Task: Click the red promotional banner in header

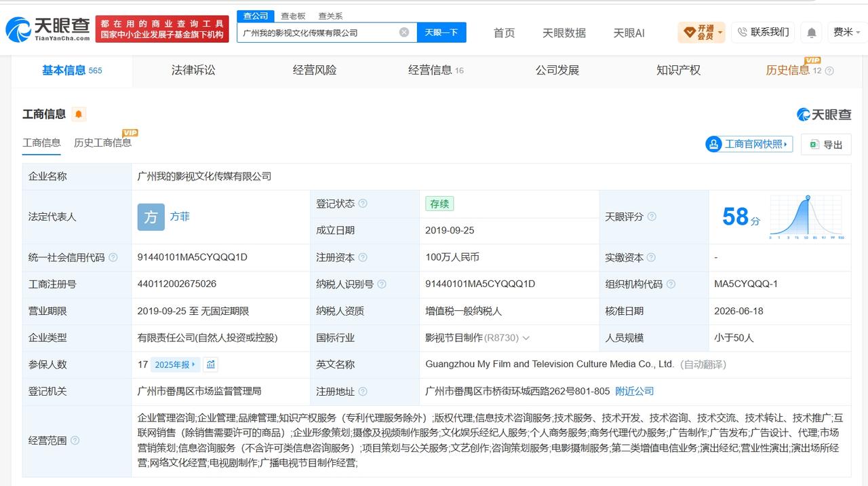Action: click(162, 29)
